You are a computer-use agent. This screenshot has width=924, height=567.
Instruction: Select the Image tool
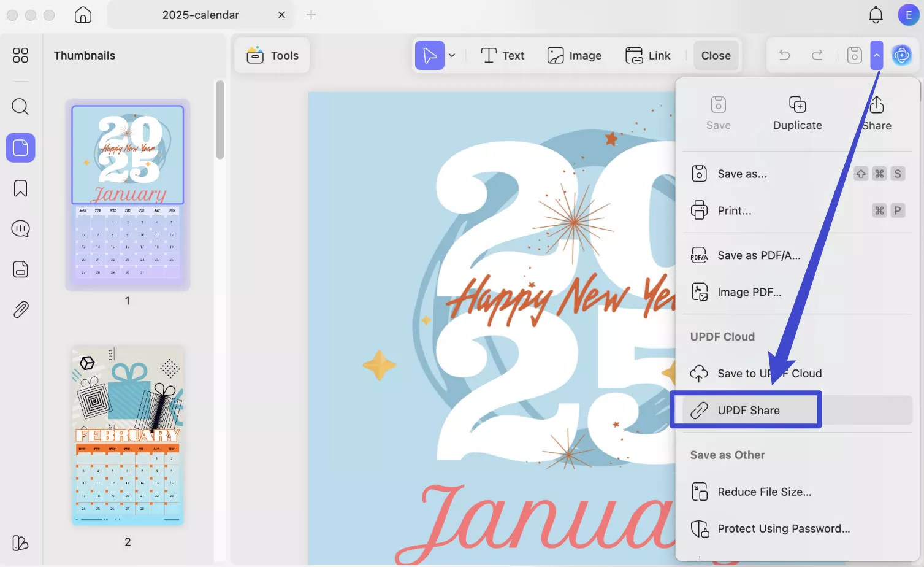coord(575,55)
